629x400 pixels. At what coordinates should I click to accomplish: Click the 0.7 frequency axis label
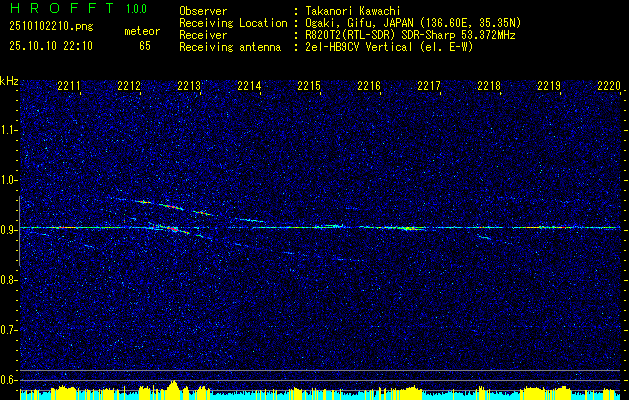[x=8, y=330]
